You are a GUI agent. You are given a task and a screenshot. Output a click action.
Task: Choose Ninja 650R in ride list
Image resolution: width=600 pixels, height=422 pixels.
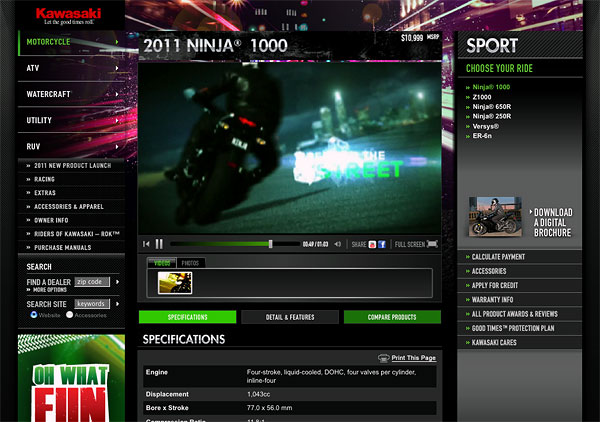pos(492,107)
